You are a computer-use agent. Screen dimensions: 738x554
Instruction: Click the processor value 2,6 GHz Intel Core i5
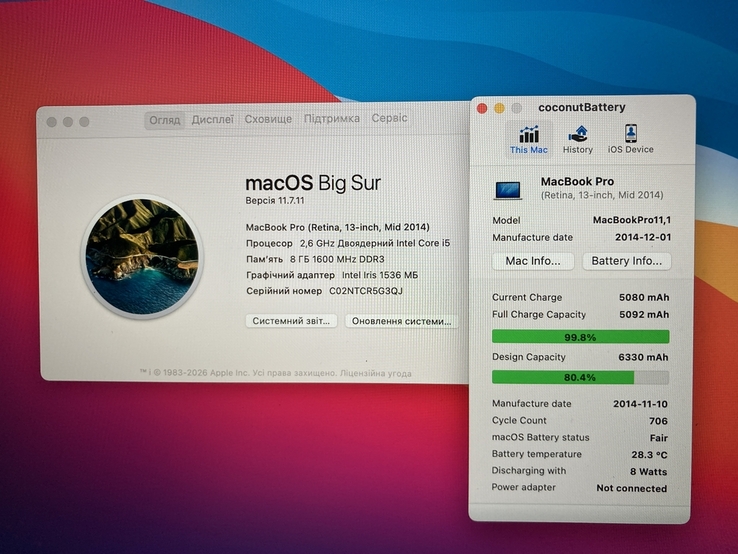tap(375, 243)
